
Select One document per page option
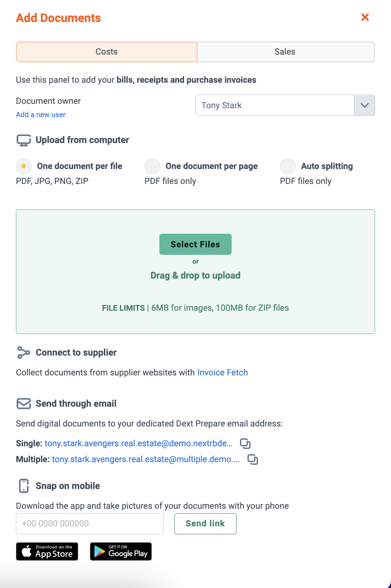click(152, 166)
